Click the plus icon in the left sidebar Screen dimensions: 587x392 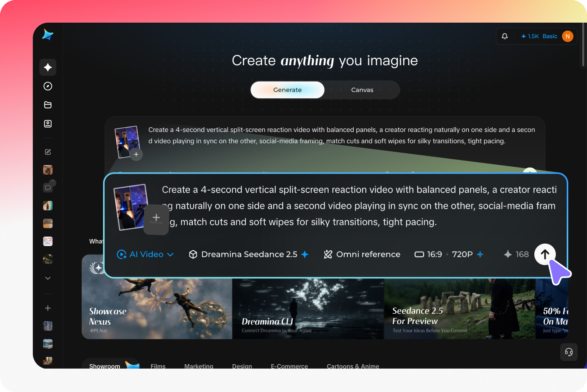[x=48, y=308]
